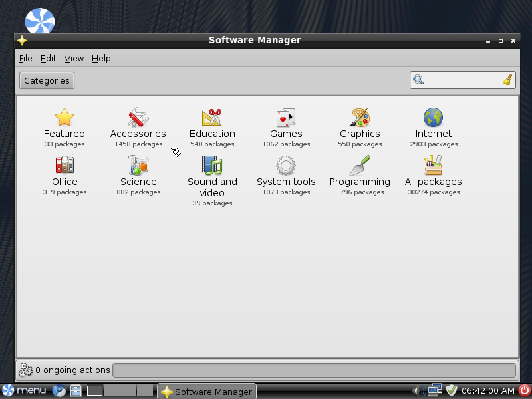The image size is (532, 399).
Task: Open the Featured category star icon
Action: click(x=65, y=118)
